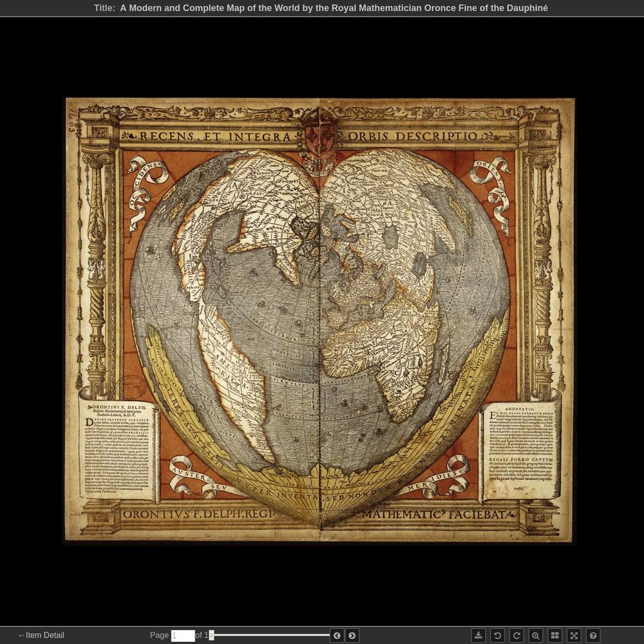Toggle full screen mode
644x644 pixels.
pos(574,636)
